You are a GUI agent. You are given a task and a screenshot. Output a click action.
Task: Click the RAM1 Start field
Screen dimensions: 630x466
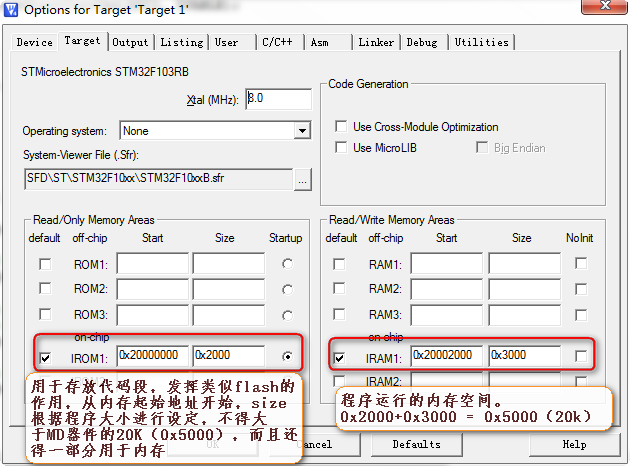pos(447,263)
